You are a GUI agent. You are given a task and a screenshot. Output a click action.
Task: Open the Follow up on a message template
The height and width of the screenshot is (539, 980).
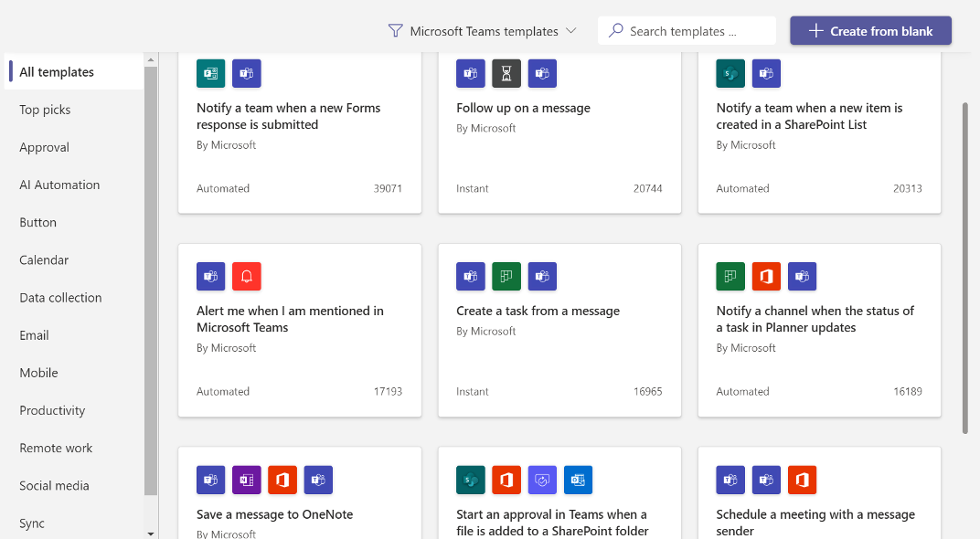click(523, 108)
